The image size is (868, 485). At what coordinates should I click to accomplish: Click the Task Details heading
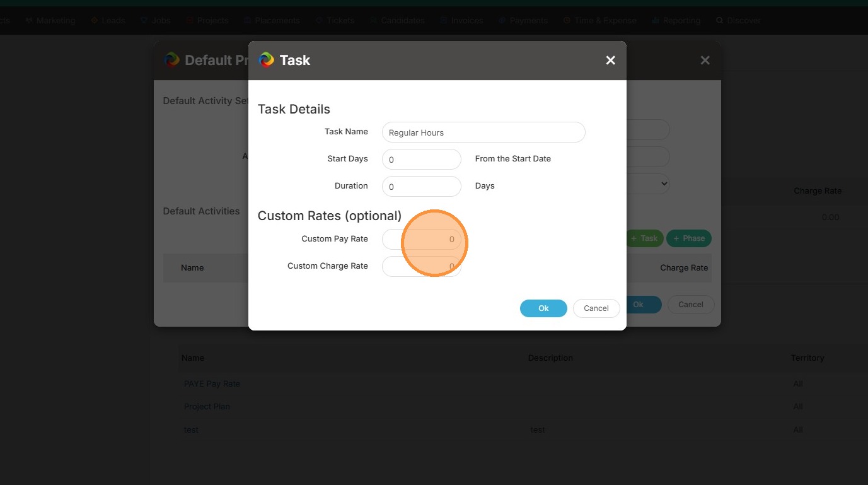294,109
